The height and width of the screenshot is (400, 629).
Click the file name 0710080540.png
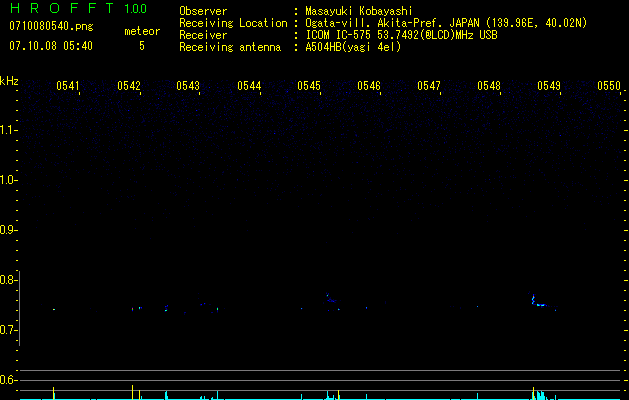point(51,26)
